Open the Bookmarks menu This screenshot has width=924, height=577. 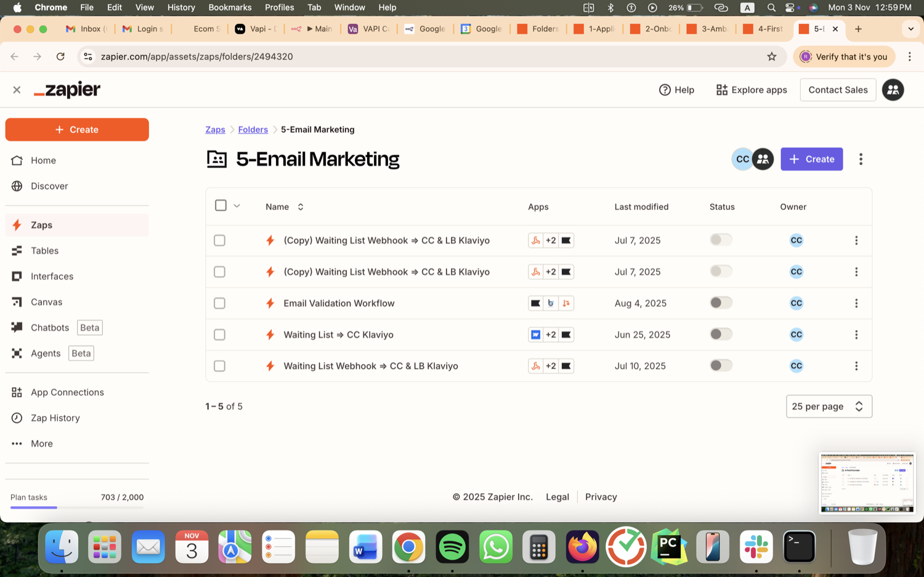(230, 7)
